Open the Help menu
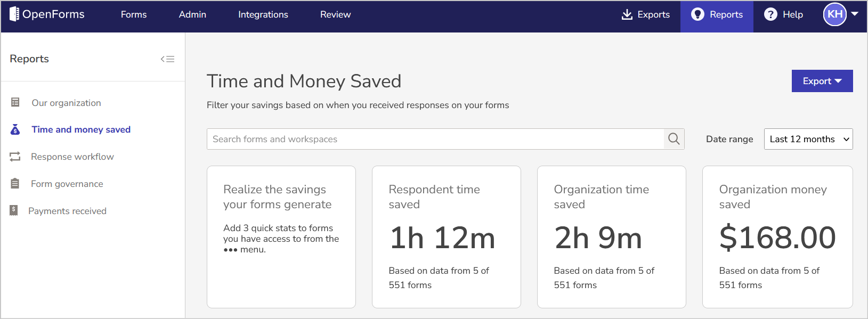The image size is (868, 319). tap(783, 15)
